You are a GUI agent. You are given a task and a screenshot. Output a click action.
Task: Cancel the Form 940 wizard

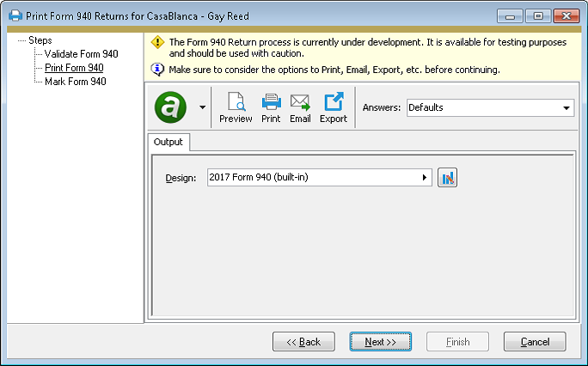click(x=535, y=342)
